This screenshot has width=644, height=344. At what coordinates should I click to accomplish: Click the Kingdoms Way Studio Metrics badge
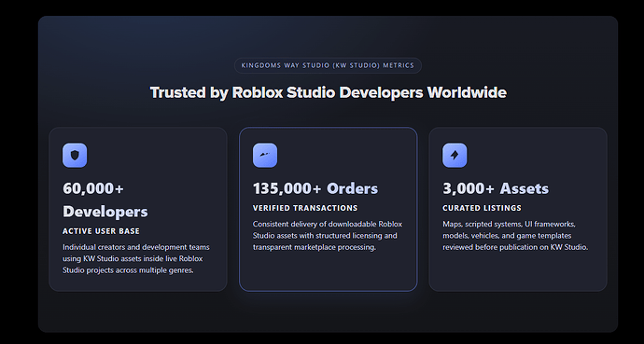(x=328, y=65)
